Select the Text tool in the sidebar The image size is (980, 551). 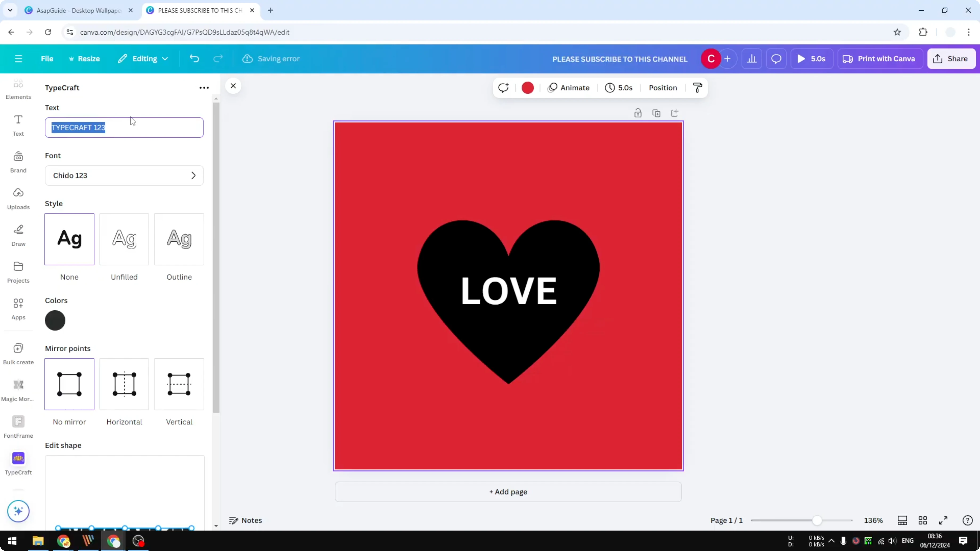pos(18,125)
